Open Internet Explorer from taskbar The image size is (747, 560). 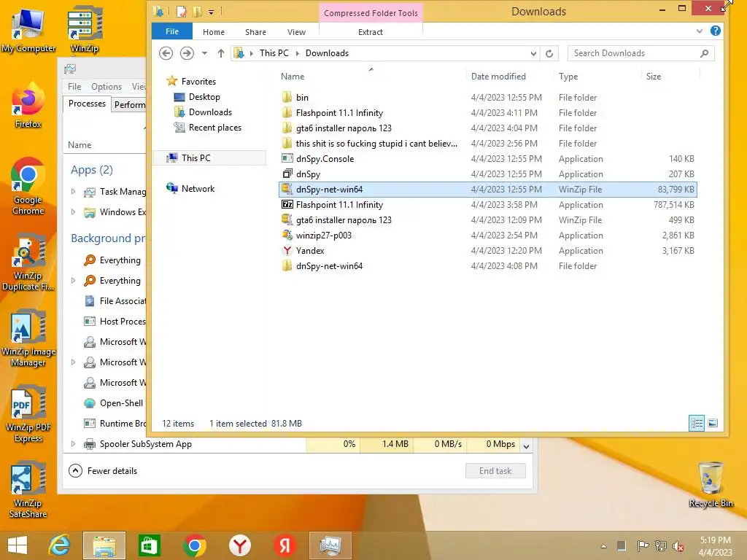point(60,545)
